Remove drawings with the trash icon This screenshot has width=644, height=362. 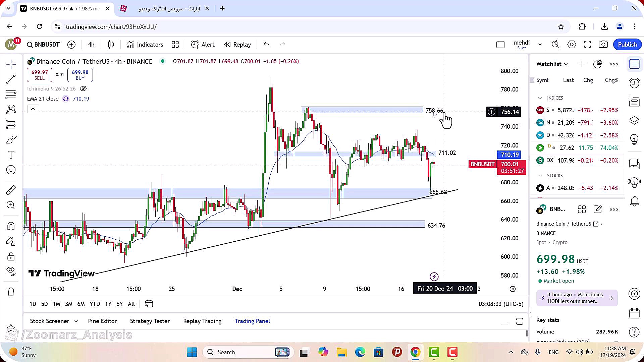(11, 292)
